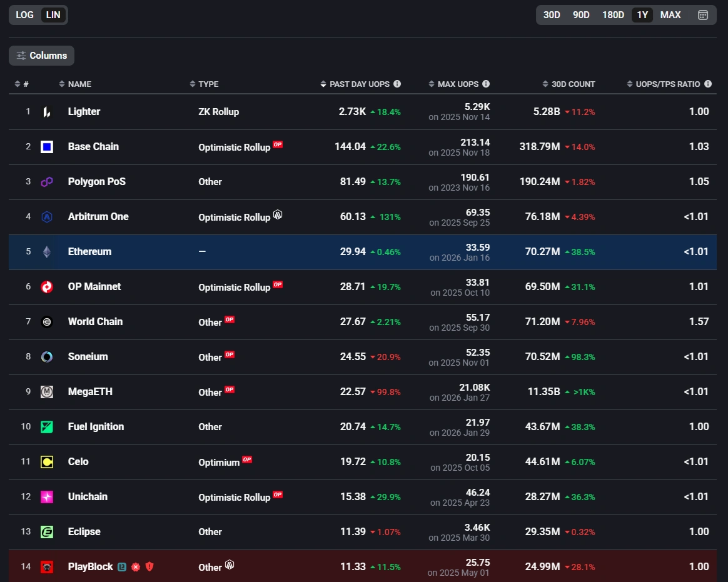Click the Arbitrum stack badge on Arbitrum One
The width and height of the screenshot is (728, 582).
[x=278, y=215]
